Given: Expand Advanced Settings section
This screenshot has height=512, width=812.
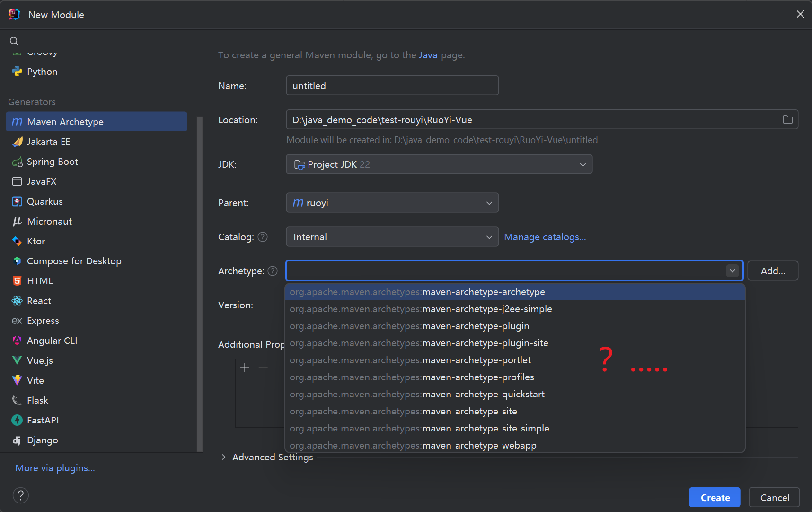Looking at the screenshot, I should (x=266, y=458).
